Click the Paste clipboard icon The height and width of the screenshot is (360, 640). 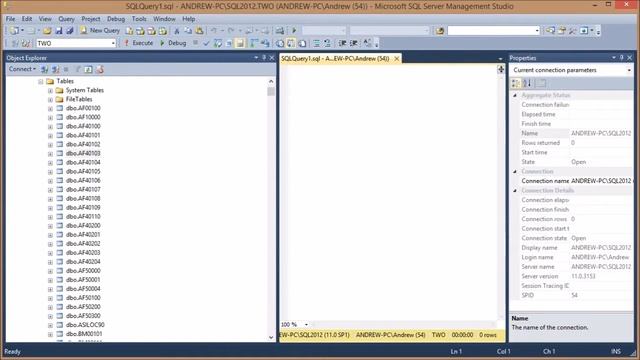(199, 31)
